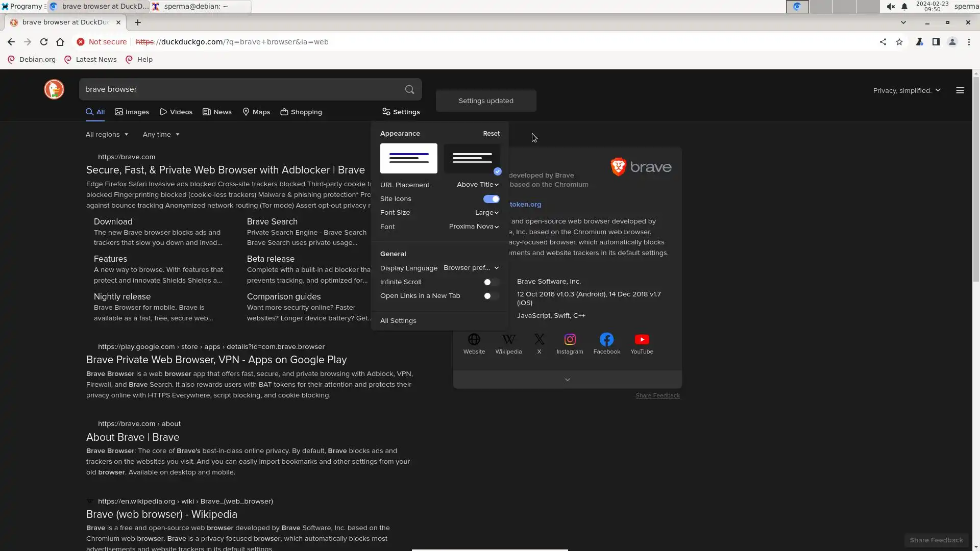Enable the Infinite Scroll toggle

coord(491,282)
